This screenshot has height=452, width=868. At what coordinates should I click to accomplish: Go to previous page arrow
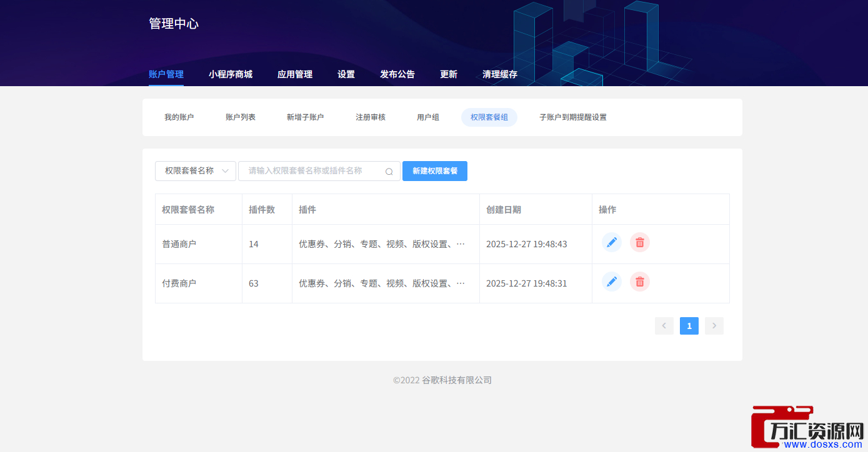[664, 326]
